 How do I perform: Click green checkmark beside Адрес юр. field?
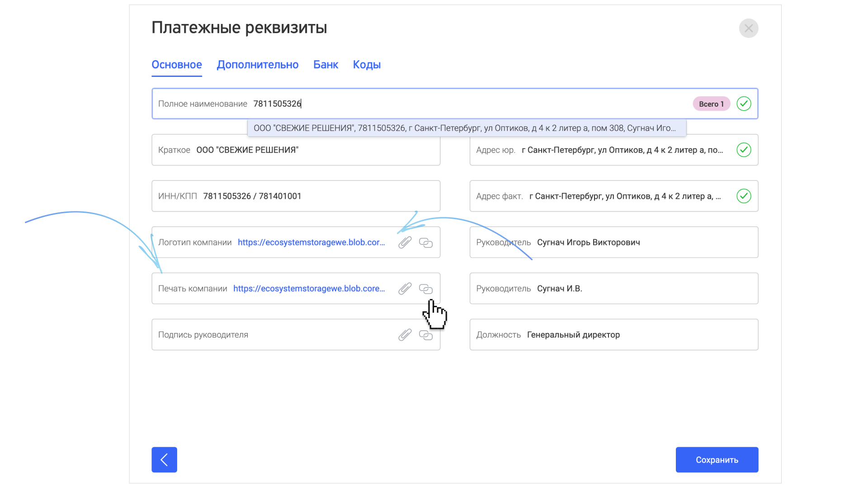(x=744, y=150)
